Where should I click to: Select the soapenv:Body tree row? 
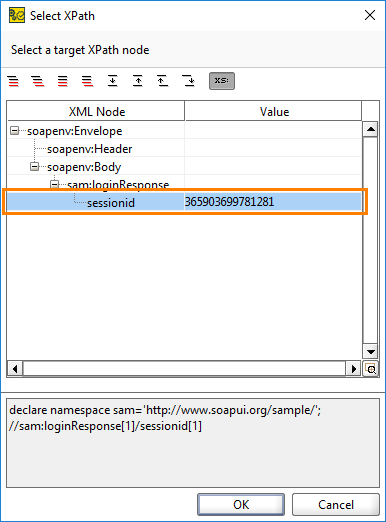tap(184, 166)
